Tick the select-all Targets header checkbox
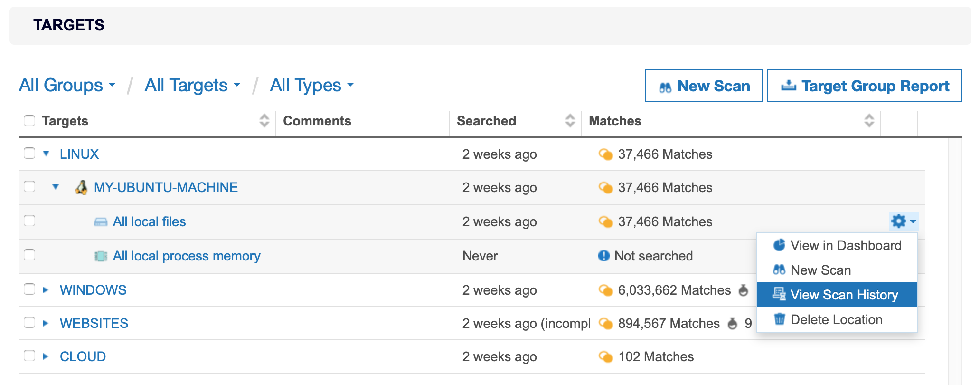980x385 pixels. point(29,121)
